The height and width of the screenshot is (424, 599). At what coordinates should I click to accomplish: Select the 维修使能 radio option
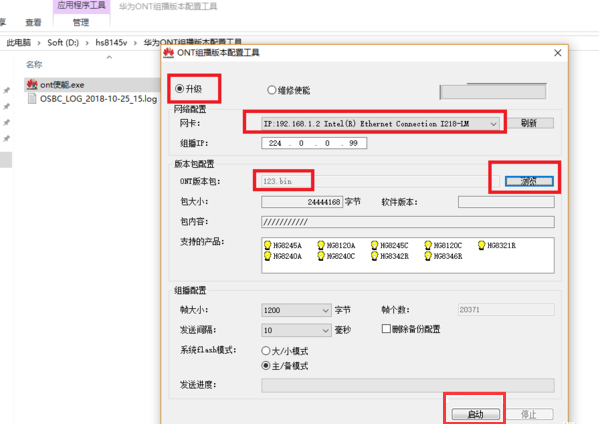272,90
